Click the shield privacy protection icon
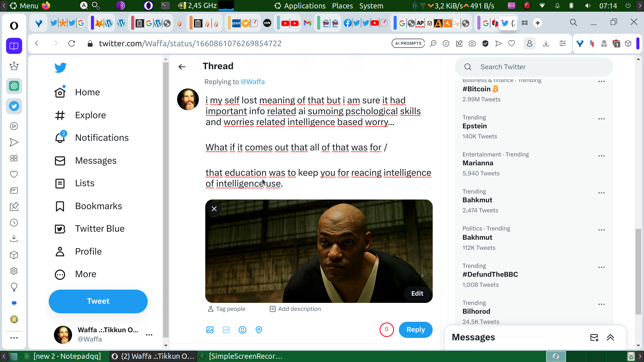 click(x=485, y=43)
